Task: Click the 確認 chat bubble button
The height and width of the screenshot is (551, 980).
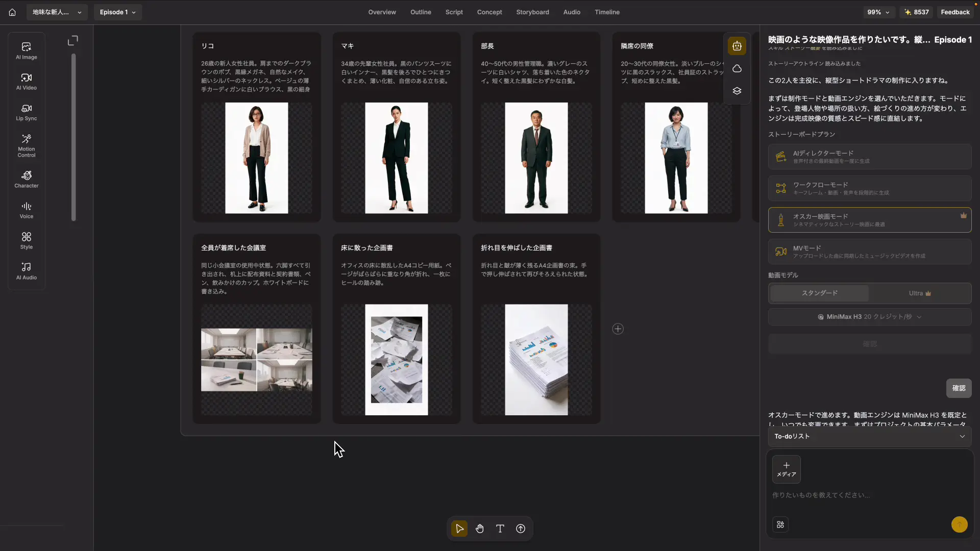Action: click(959, 388)
